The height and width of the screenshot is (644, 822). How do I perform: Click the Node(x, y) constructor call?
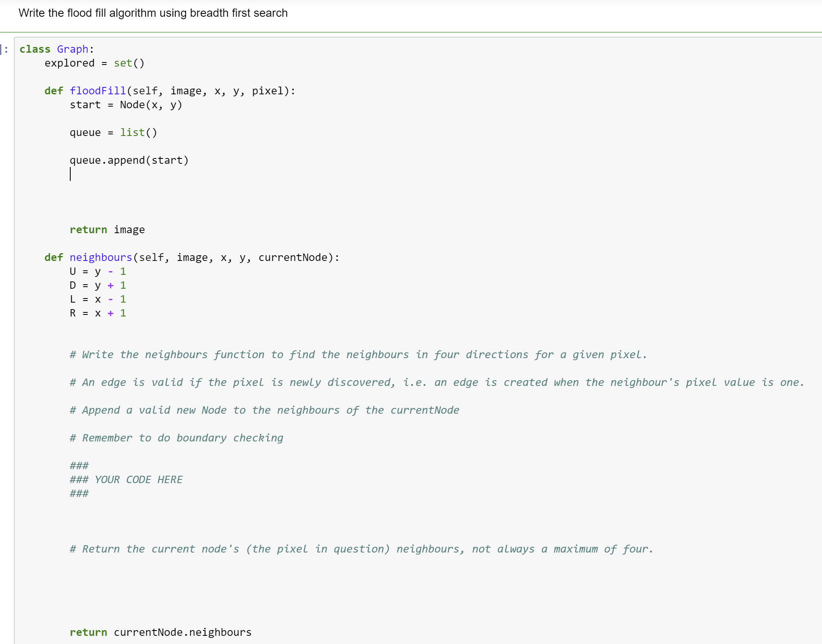[150, 105]
